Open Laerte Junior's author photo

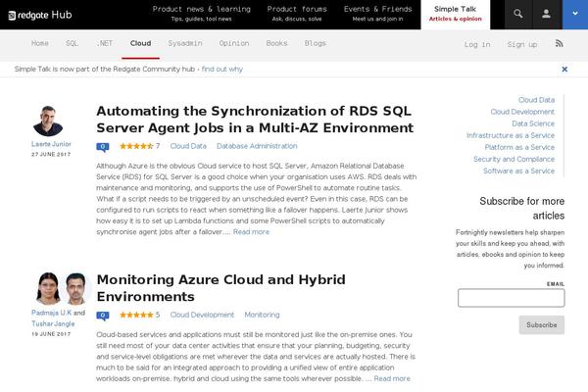pos(48,121)
